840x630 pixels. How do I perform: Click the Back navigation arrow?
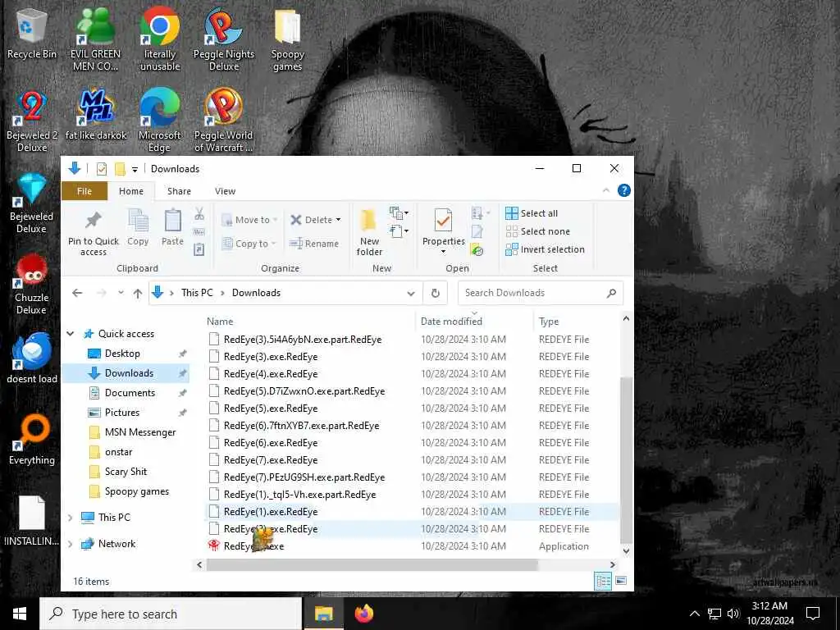(77, 293)
